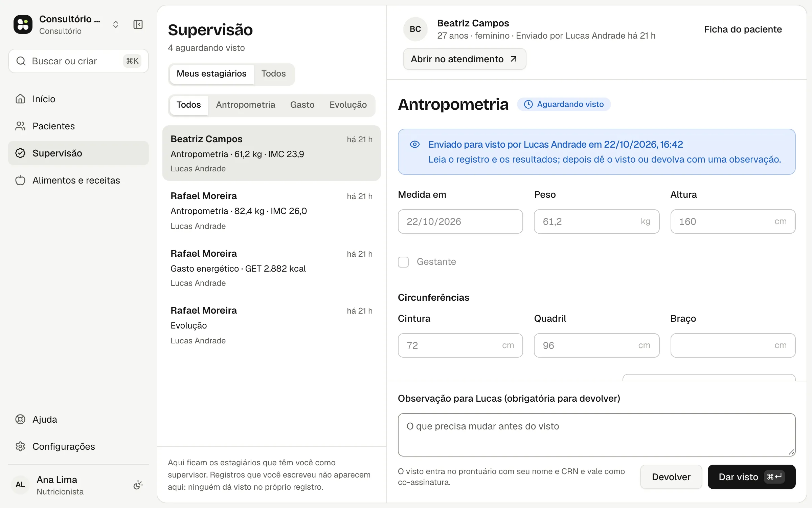Open Alimentos e receitas section

78,180
